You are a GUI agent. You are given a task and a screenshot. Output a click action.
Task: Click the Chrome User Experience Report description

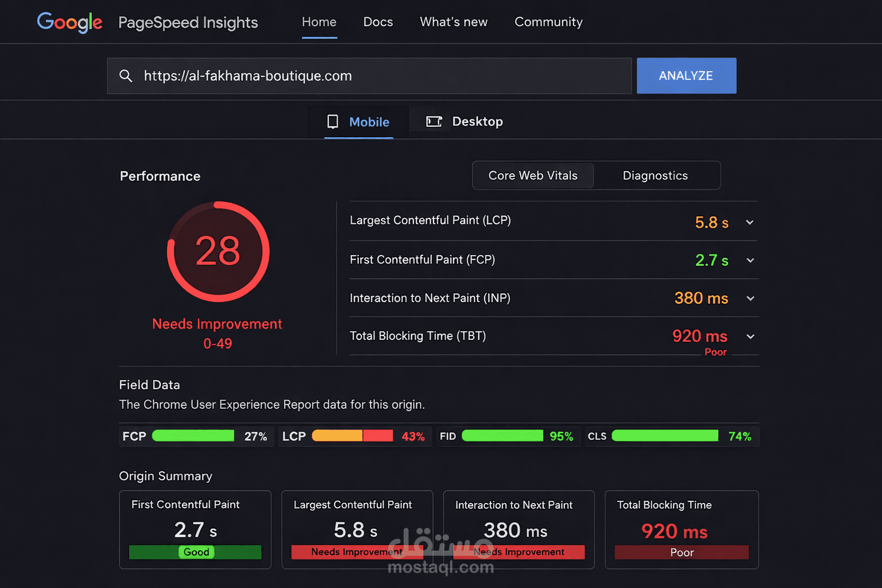(272, 405)
